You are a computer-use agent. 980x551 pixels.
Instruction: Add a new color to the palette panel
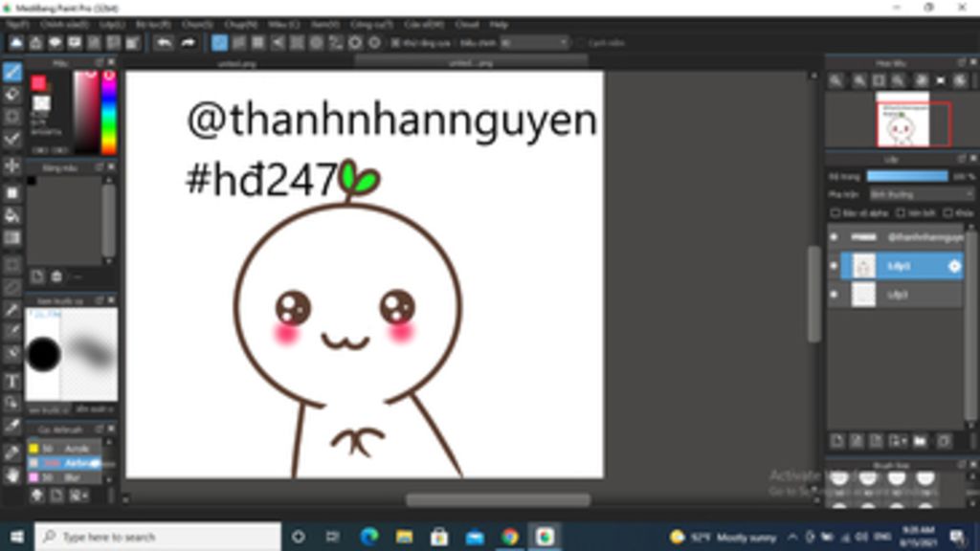[37, 276]
